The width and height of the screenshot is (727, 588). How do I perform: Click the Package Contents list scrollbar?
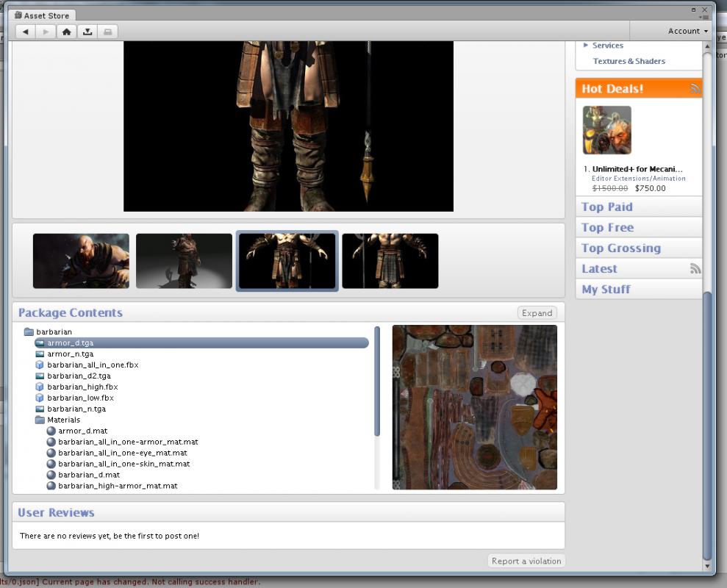pos(377,382)
